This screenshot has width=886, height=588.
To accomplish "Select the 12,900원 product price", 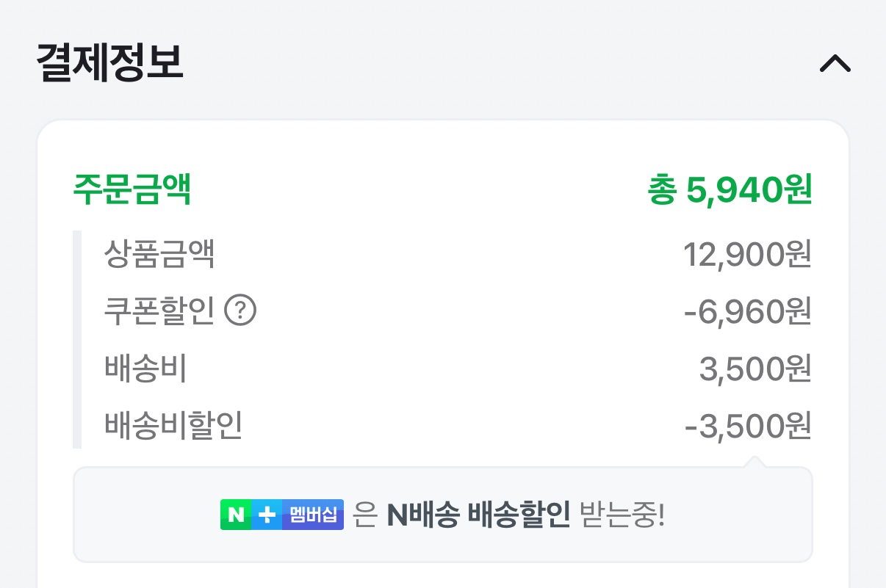I will pyautogui.click(x=746, y=255).
